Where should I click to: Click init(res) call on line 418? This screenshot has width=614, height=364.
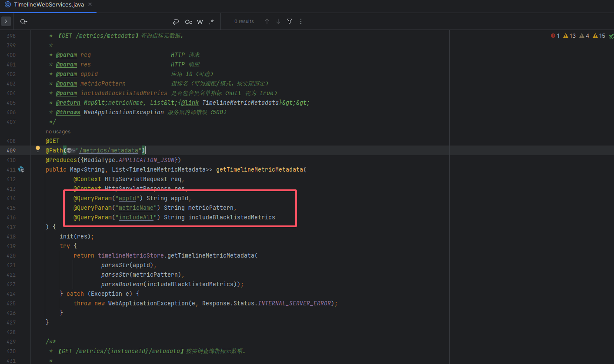pos(75,237)
